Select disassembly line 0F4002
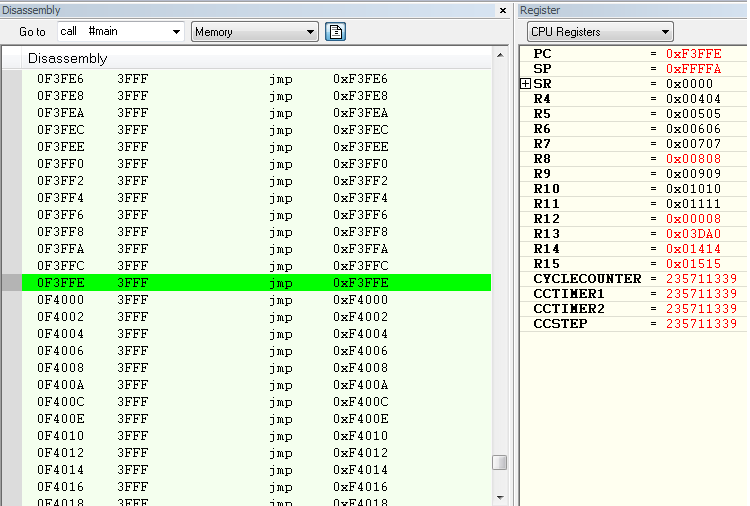 point(256,317)
